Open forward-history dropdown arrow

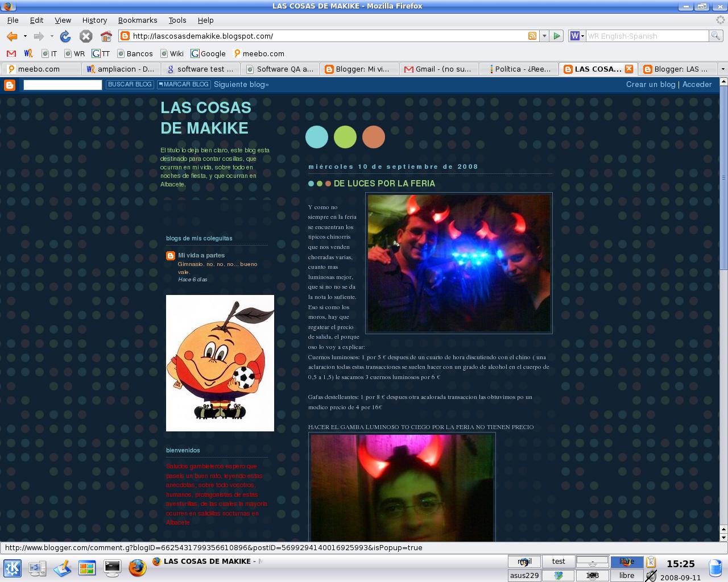pos(52,36)
